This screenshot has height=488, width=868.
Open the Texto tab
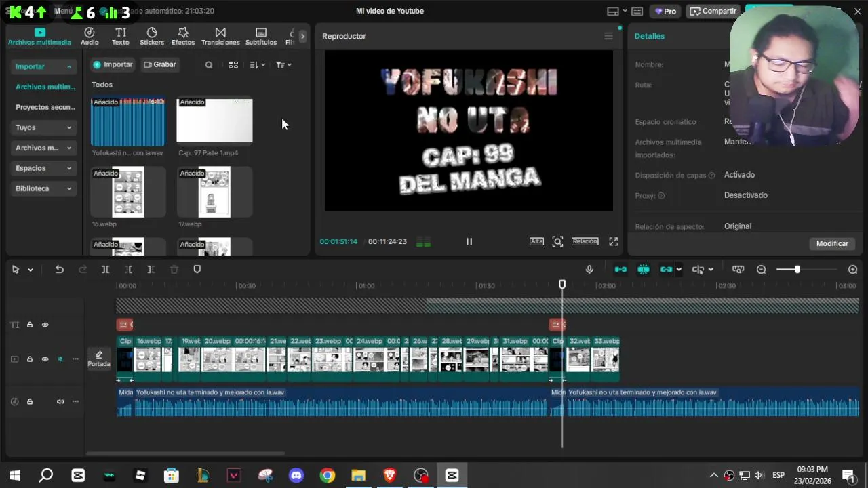121,37
